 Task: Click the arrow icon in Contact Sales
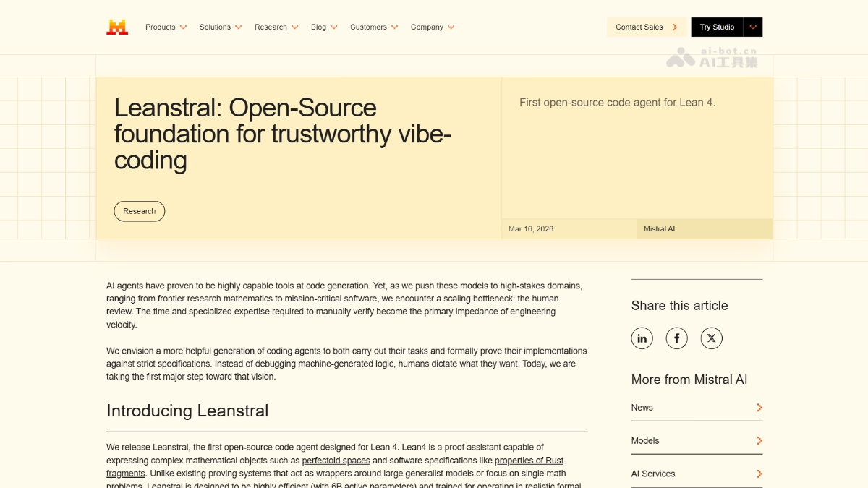tap(675, 27)
